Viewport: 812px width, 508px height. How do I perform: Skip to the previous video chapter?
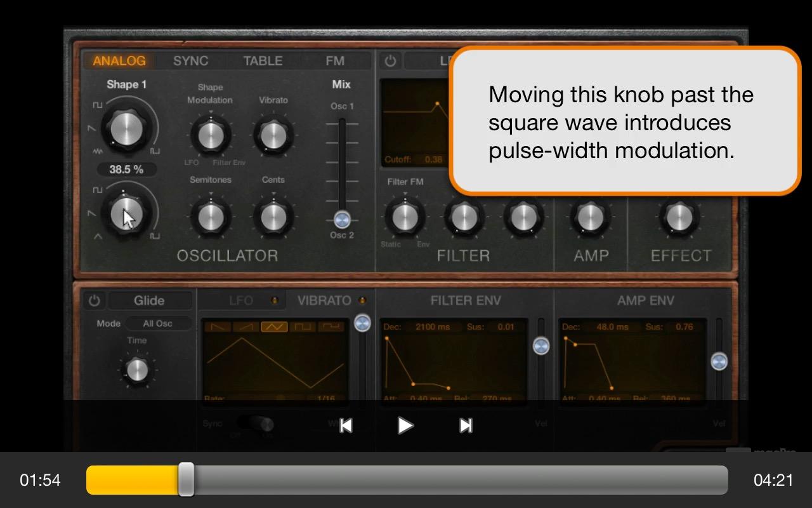click(346, 425)
